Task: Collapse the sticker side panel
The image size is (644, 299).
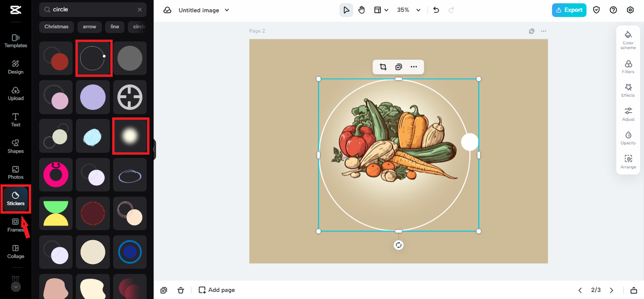Action: (154, 149)
